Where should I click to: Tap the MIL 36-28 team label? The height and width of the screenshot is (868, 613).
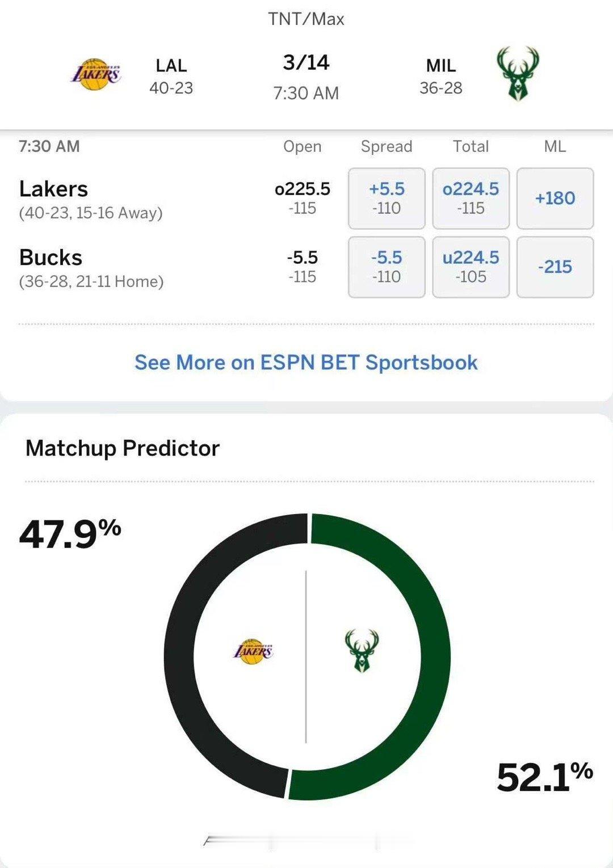[x=441, y=77]
